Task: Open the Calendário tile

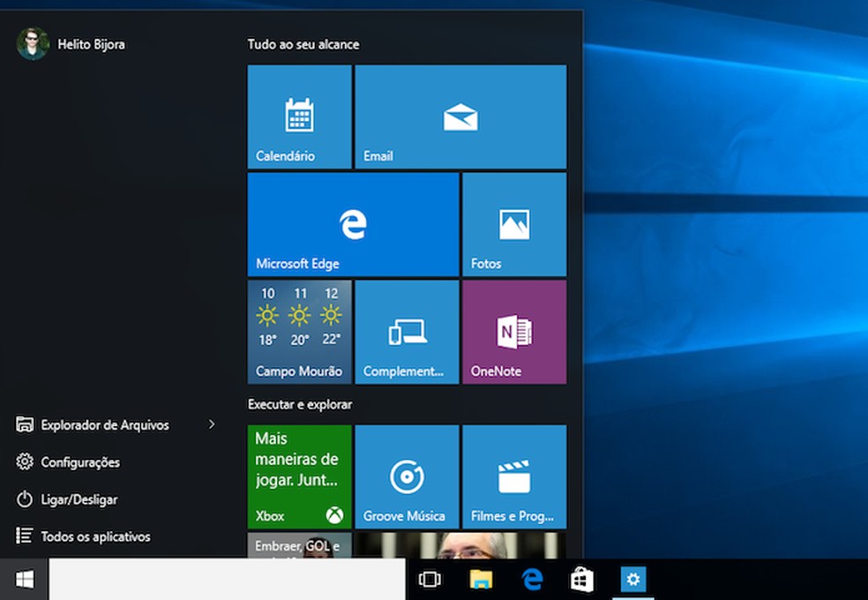Action: pos(299,116)
